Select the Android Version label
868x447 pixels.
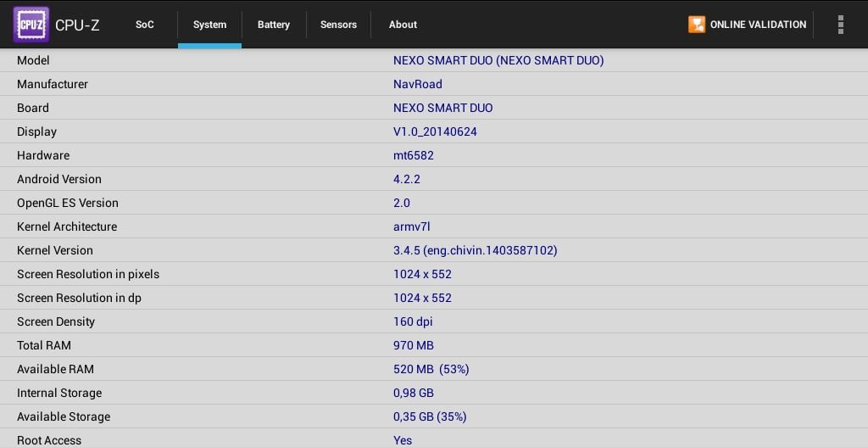[x=59, y=180]
